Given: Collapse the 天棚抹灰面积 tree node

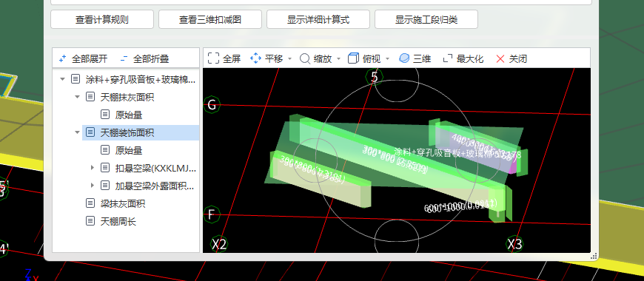Looking at the screenshot, I should point(77,97).
